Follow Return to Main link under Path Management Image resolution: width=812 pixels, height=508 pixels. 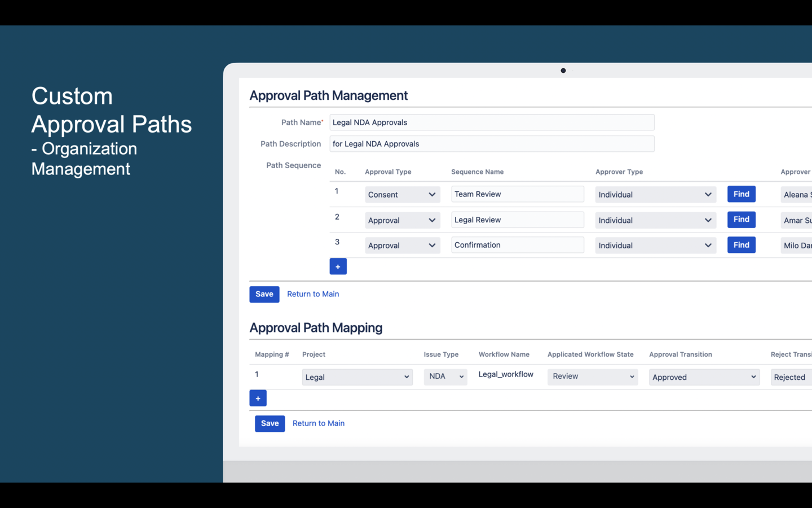[x=313, y=294]
